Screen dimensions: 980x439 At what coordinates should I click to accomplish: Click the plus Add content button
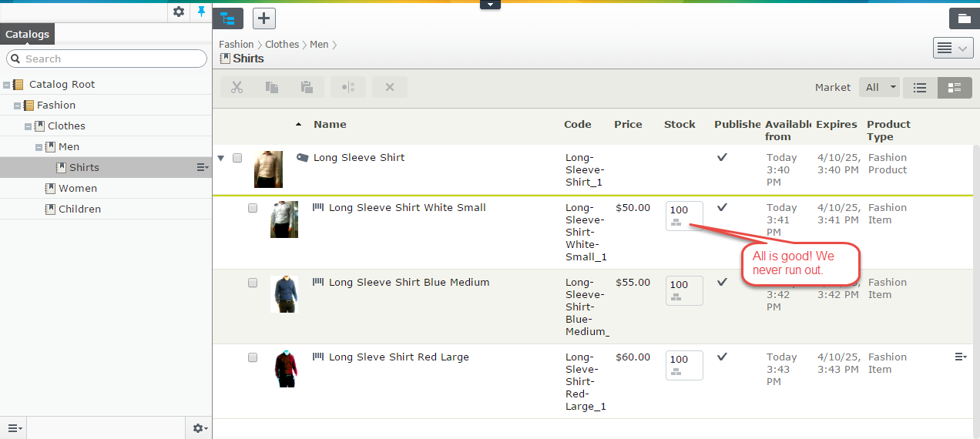coord(264,18)
